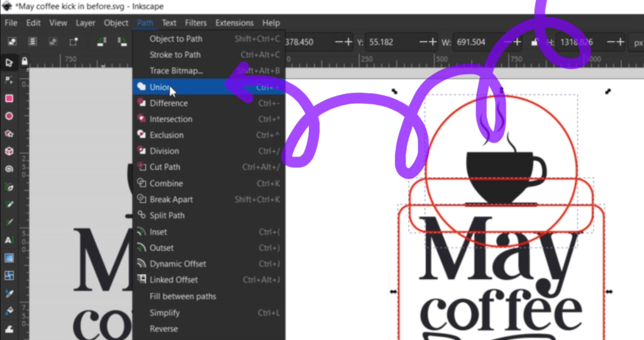Screen dimensions: 644x340
Task: Open the px units dropdown
Action: point(638,42)
